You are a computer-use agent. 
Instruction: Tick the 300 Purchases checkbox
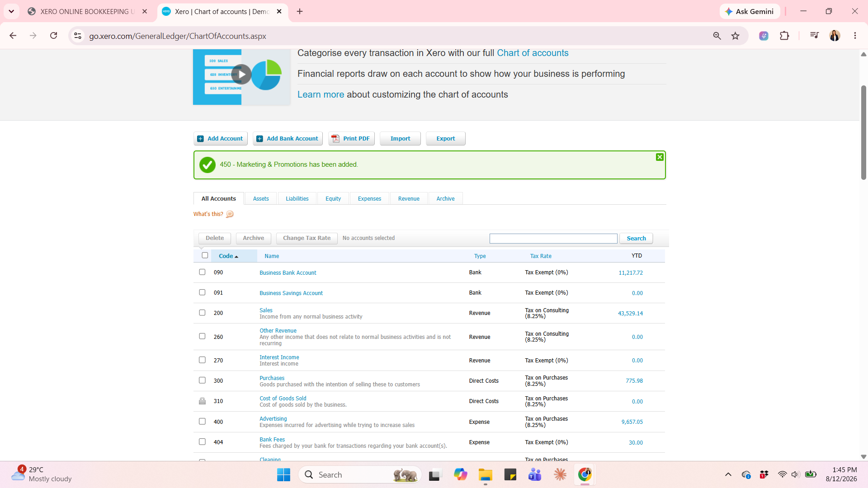(x=202, y=380)
